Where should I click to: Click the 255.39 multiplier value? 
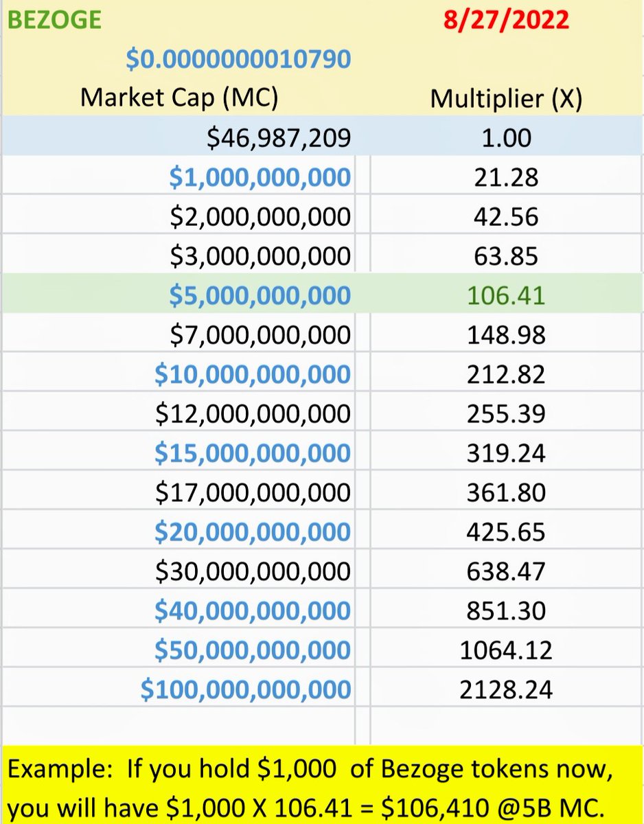click(505, 414)
